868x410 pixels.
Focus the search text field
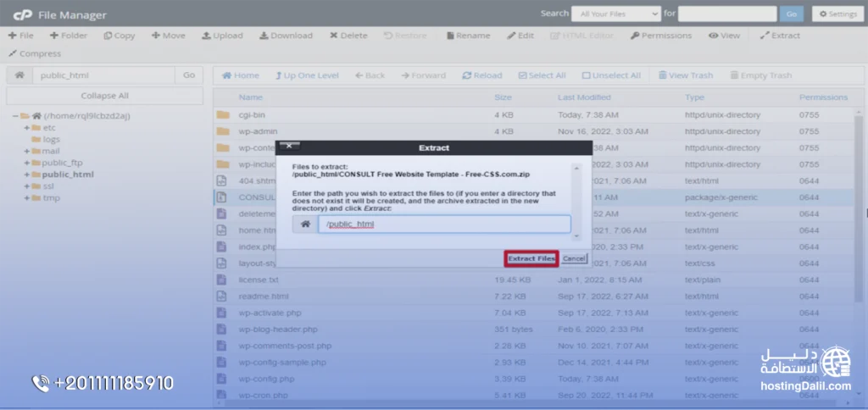click(x=727, y=14)
